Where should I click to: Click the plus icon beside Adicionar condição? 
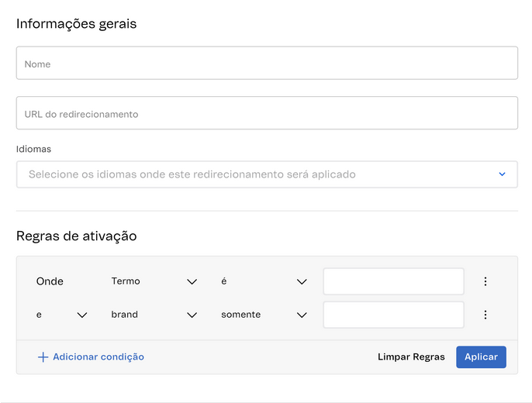(x=43, y=357)
